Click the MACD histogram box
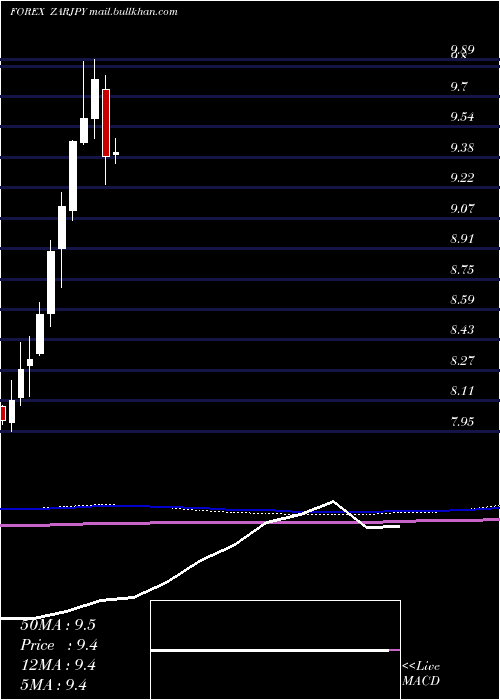This screenshot has width=500, height=700. (275, 650)
